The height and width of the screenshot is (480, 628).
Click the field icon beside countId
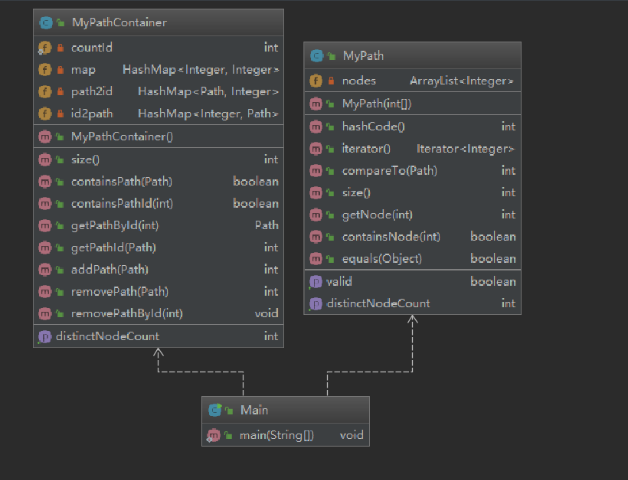click(x=45, y=48)
